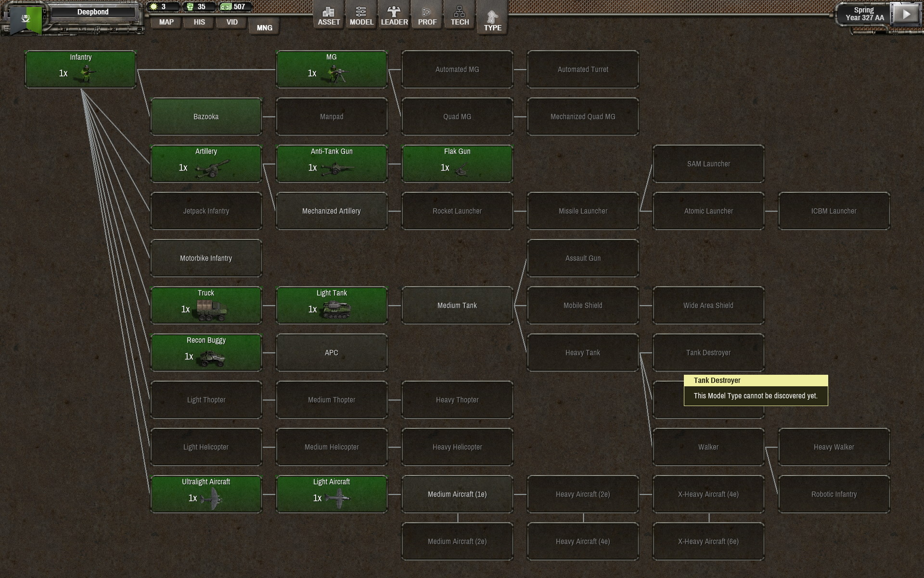Switch to the MAP tab
The image size is (924, 578).
tap(166, 22)
